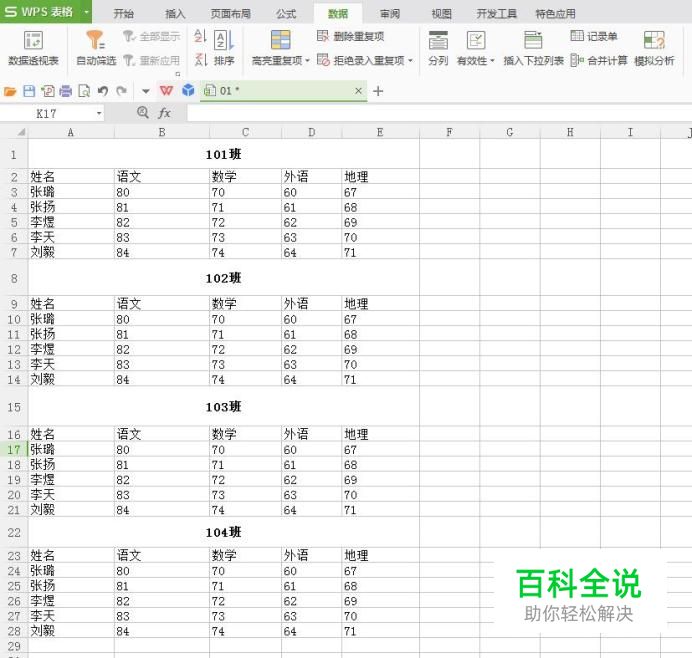Viewport: 692px width, 658px height.
Task: Click the Select All corner triangle
Action: pos(21,132)
